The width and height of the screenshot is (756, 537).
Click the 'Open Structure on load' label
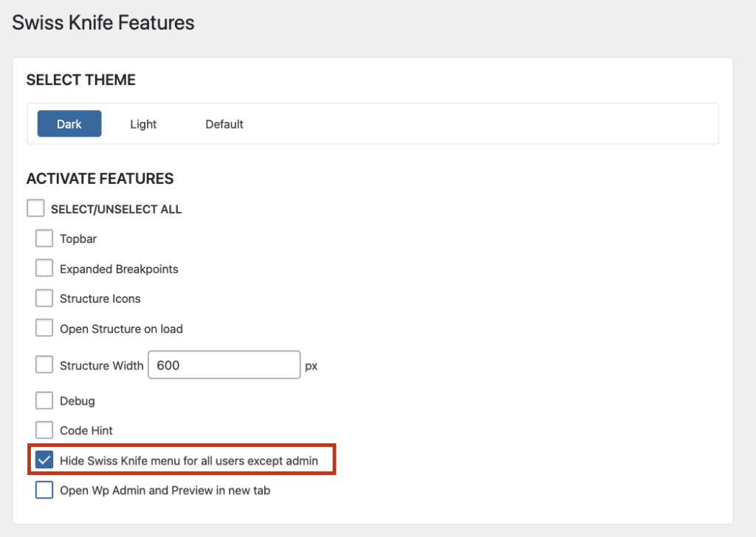tap(122, 329)
